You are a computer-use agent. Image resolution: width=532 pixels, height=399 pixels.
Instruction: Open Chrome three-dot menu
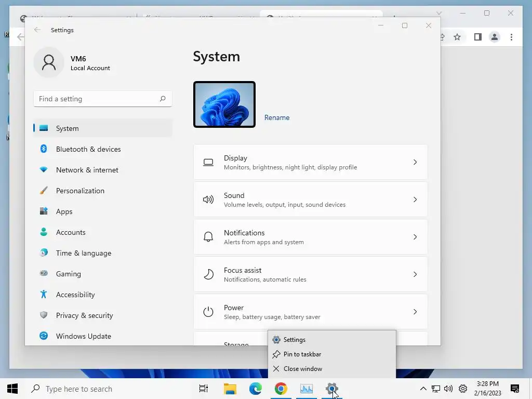coord(511,37)
